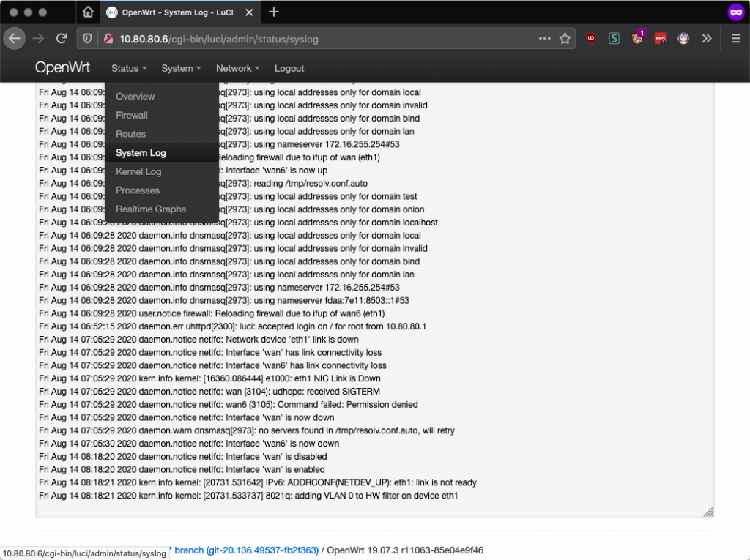The image size is (750, 560).
Task: Click footer text 'OpenWrt 19.07.3 r11063-85e04e9f46'
Action: click(x=405, y=550)
